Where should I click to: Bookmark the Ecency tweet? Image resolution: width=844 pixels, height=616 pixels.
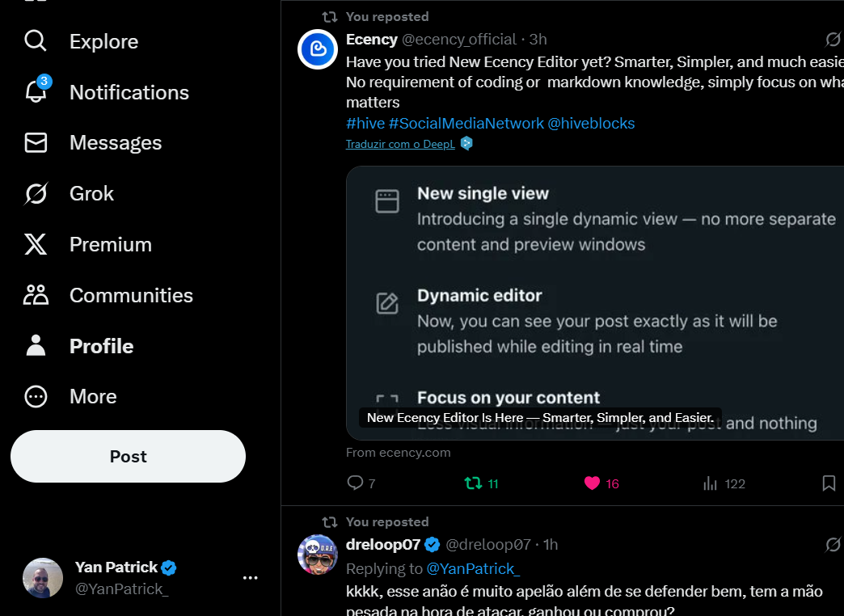(829, 483)
